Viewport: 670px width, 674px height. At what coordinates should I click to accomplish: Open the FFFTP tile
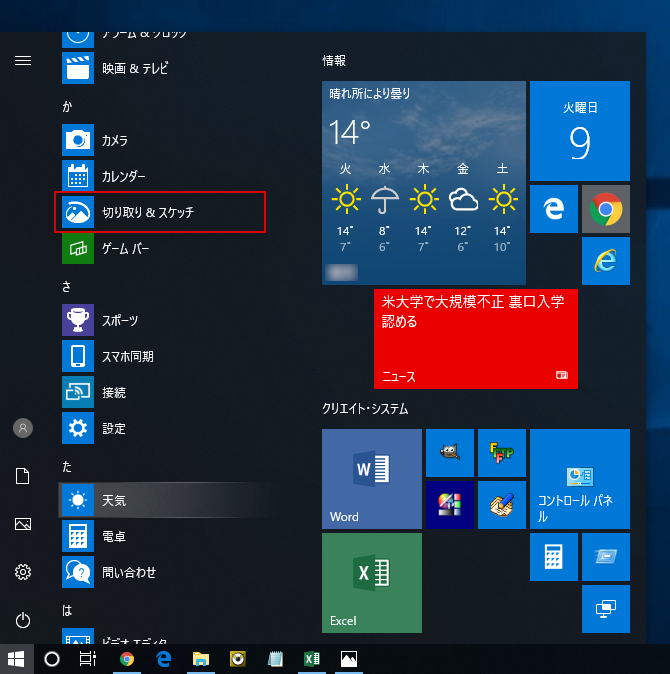(x=502, y=453)
